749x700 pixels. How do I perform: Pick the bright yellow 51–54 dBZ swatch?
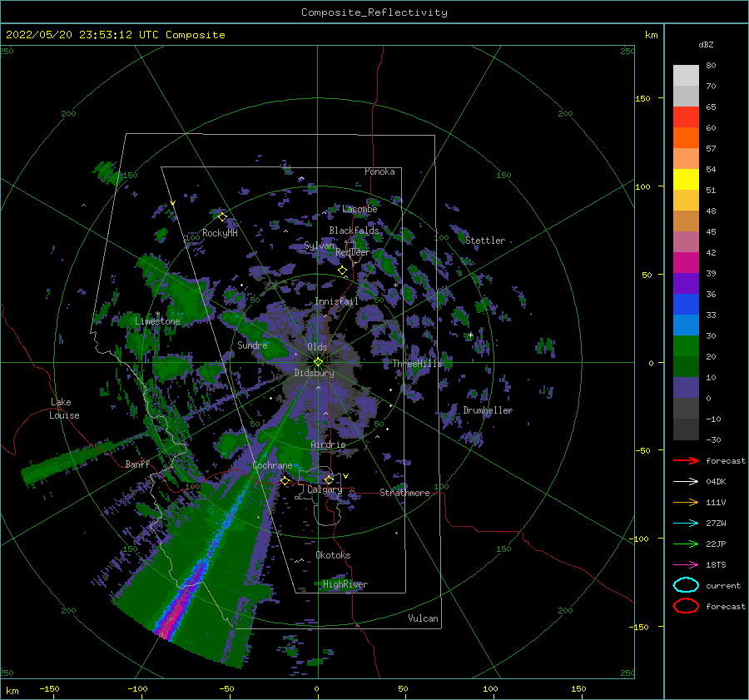686,180
